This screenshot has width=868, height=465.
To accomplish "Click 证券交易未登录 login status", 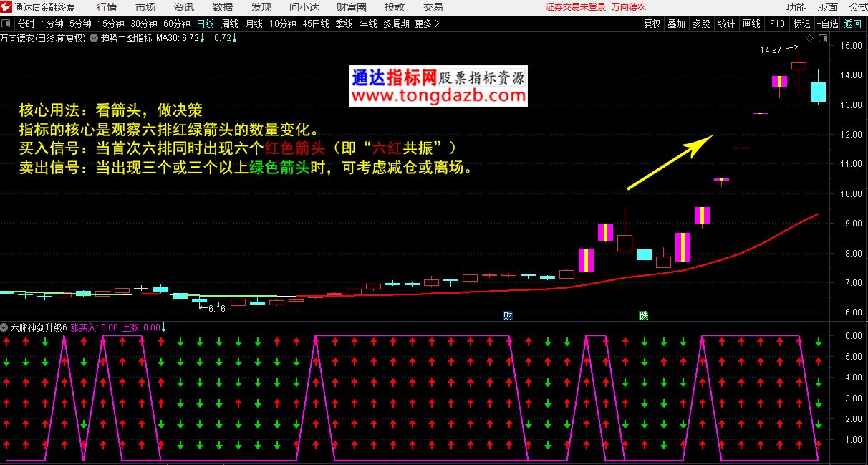I will [x=576, y=7].
